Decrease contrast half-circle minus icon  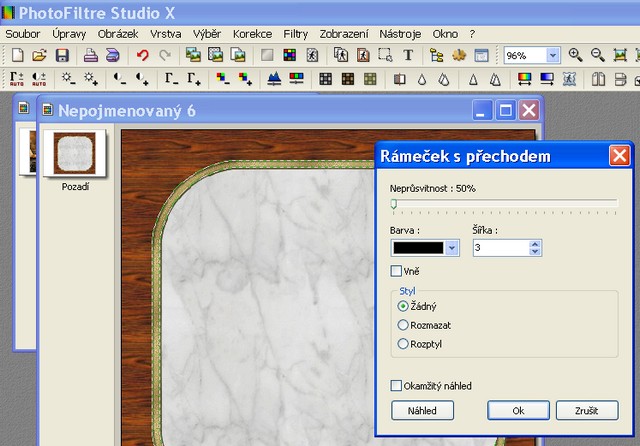[x=120, y=79]
